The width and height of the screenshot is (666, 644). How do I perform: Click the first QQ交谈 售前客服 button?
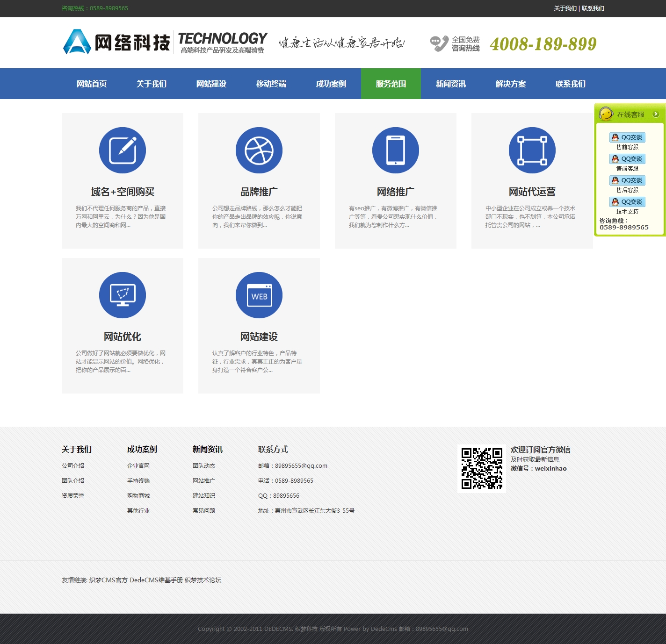[627, 137]
